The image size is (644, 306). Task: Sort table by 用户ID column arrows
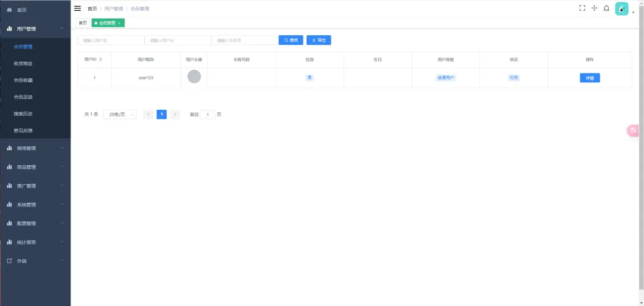coord(101,60)
